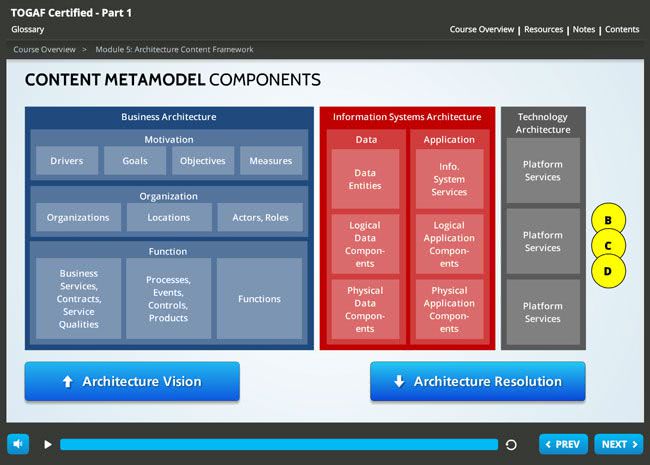Select yellow circle marker B
This screenshot has width=650, height=465.
pyautogui.click(x=608, y=220)
